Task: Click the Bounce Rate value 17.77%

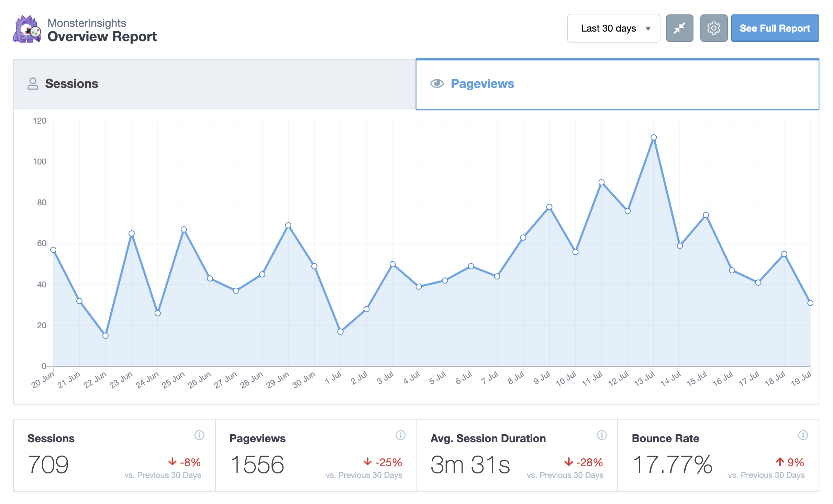Action: pyautogui.click(x=672, y=465)
